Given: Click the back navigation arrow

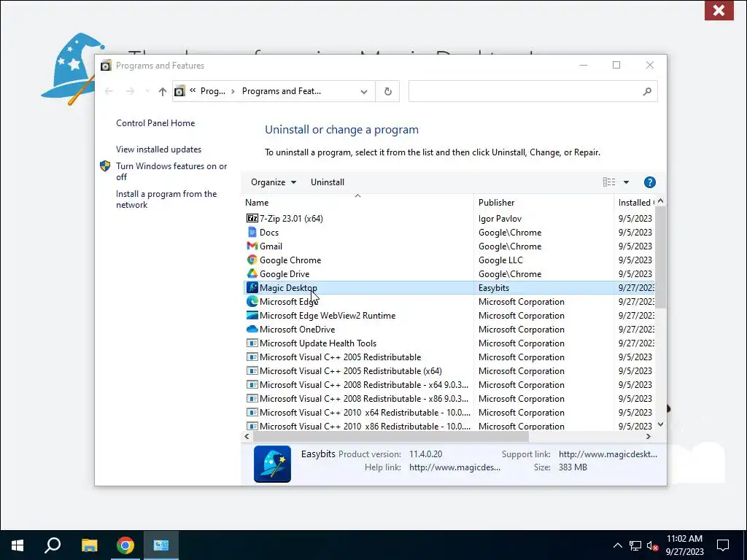Looking at the screenshot, I should (x=109, y=91).
